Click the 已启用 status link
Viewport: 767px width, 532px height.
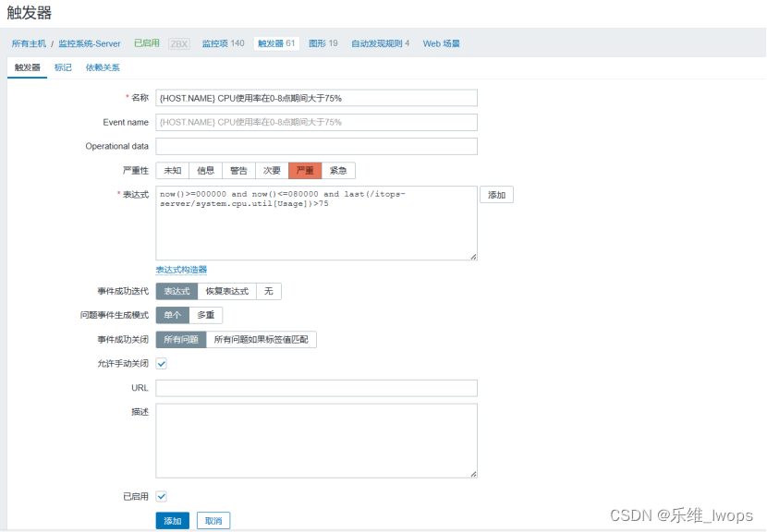tap(147, 43)
